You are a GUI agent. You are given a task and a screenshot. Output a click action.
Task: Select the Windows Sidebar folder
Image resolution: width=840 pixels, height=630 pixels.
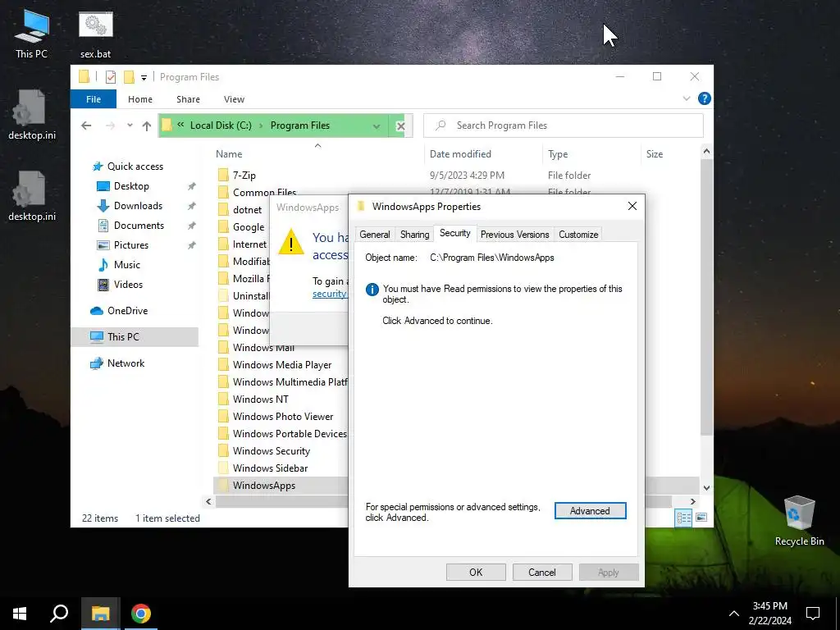[x=270, y=468]
